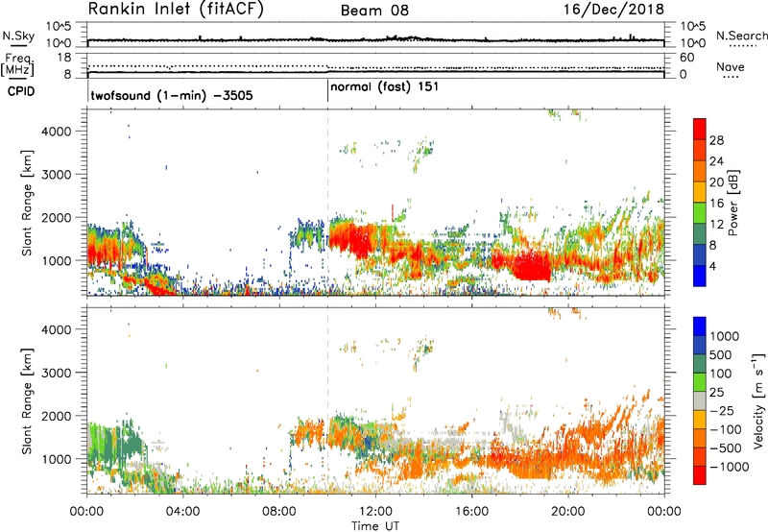Click the date '16/Dec/2018'
The width and height of the screenshot is (768, 532).
pyautogui.click(x=613, y=10)
